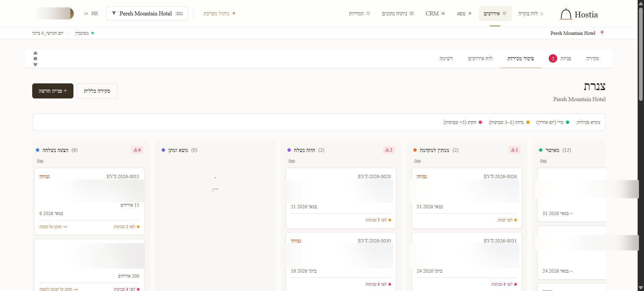Click the blue dot of הצעה נשלחה column
This screenshot has height=291, width=644.
38,150
